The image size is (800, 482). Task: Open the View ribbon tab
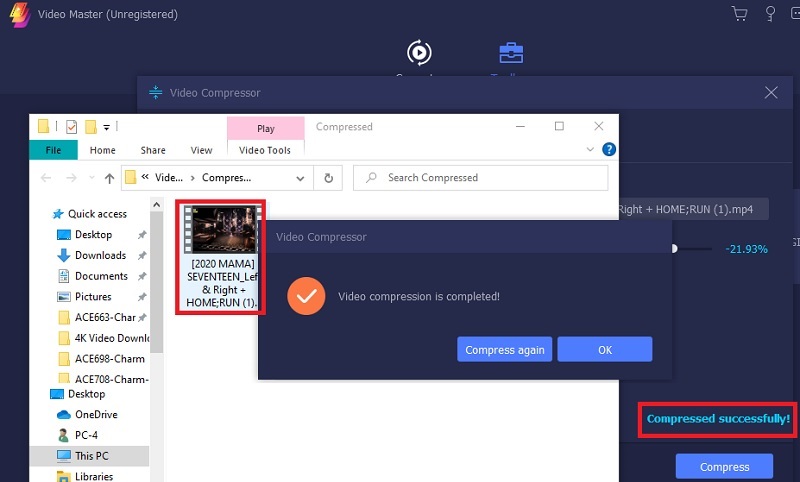point(202,150)
